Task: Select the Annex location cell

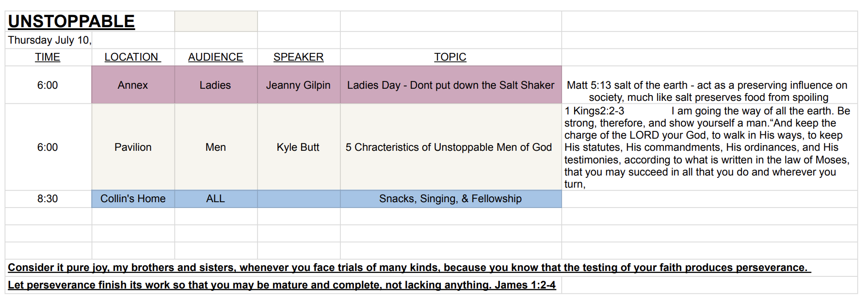Action: 133,85
